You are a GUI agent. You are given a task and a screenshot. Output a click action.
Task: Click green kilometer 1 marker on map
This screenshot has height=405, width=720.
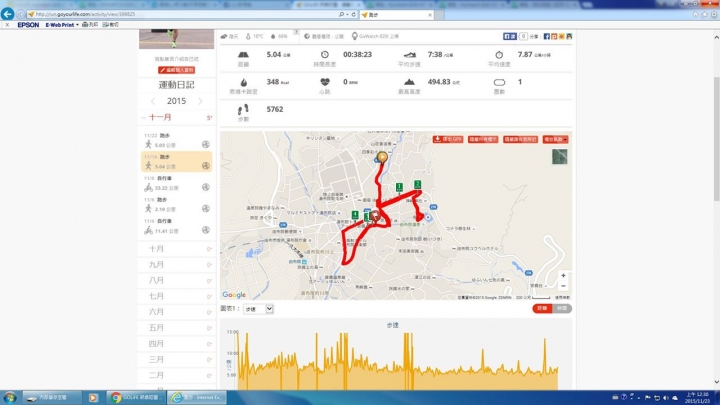[x=399, y=187]
